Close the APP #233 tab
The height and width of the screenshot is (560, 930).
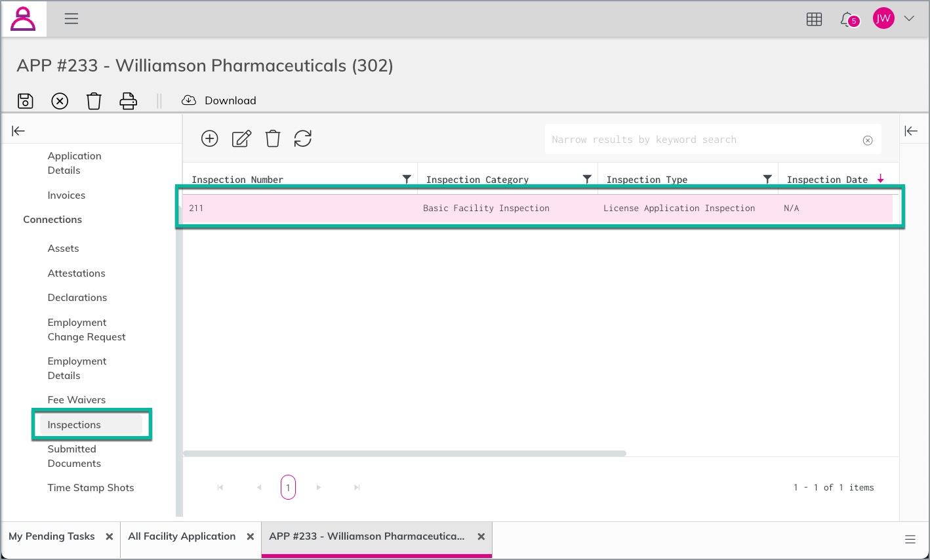481,536
